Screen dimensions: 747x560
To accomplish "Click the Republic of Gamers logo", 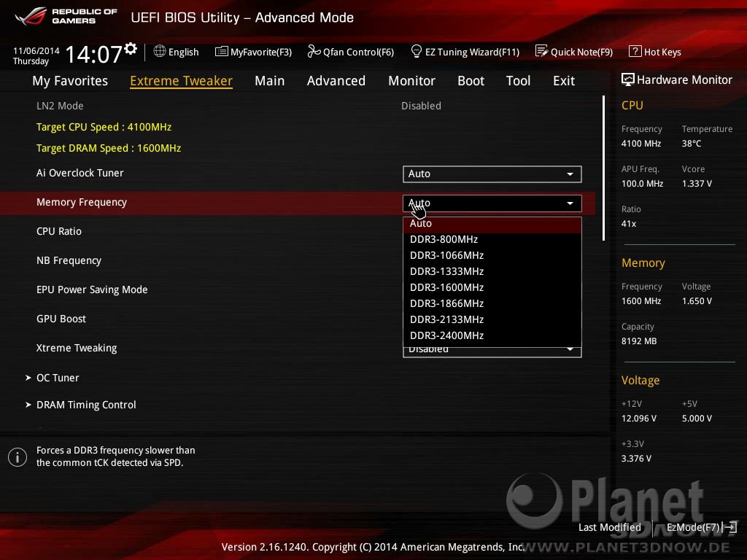I will click(x=66, y=17).
